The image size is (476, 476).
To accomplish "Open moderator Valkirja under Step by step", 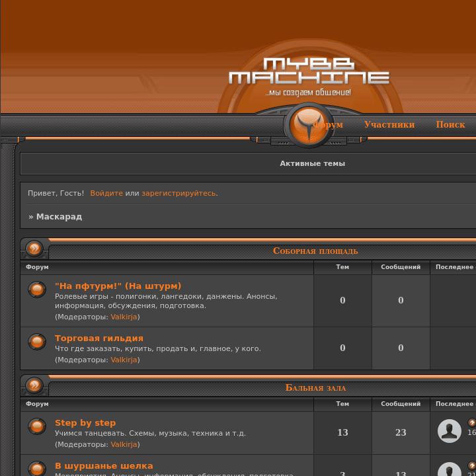I will click(x=124, y=444).
